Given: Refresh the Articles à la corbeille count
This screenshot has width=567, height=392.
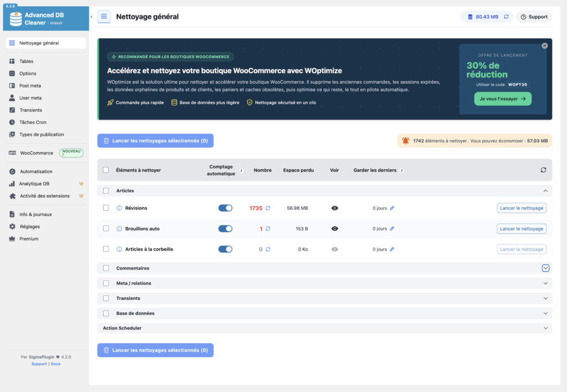Looking at the screenshot, I should click(268, 249).
